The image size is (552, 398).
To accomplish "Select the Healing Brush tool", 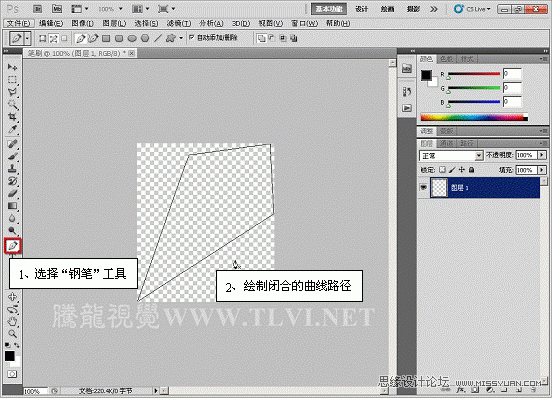I will (12, 144).
